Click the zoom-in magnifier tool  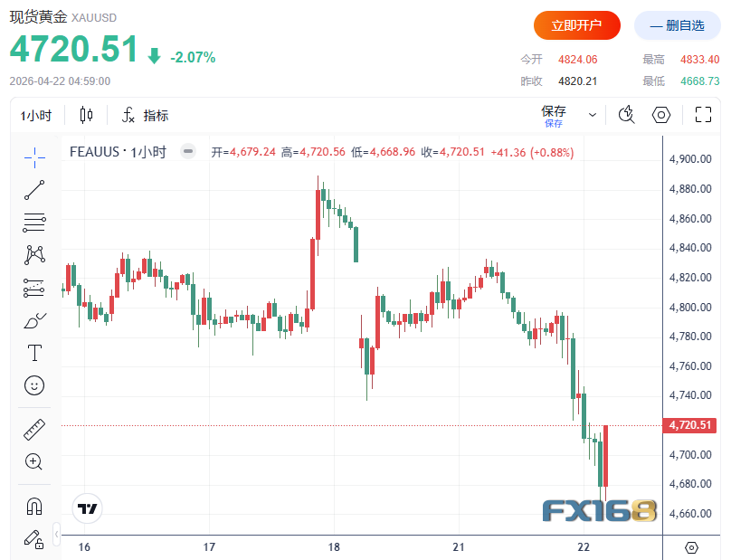[x=34, y=462]
